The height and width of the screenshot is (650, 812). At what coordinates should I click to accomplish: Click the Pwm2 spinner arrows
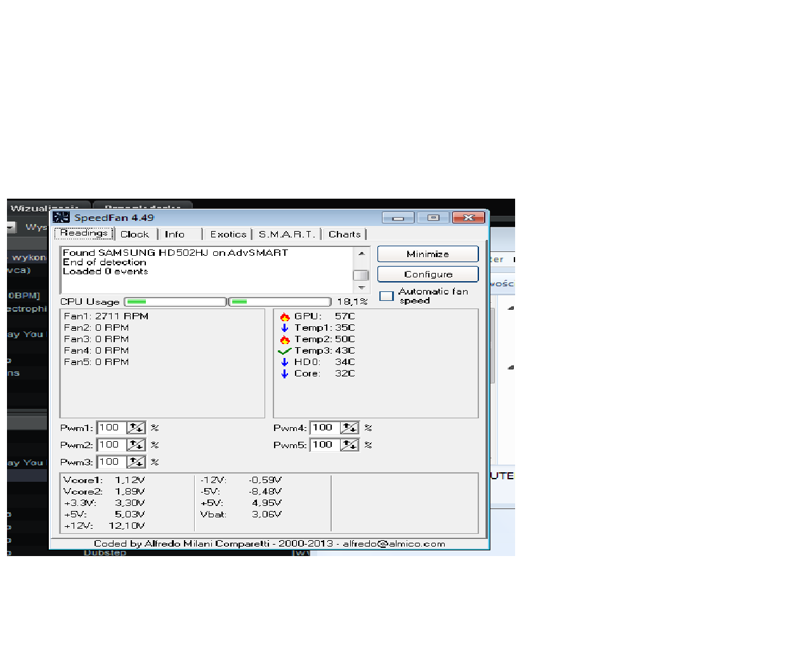pos(136,445)
